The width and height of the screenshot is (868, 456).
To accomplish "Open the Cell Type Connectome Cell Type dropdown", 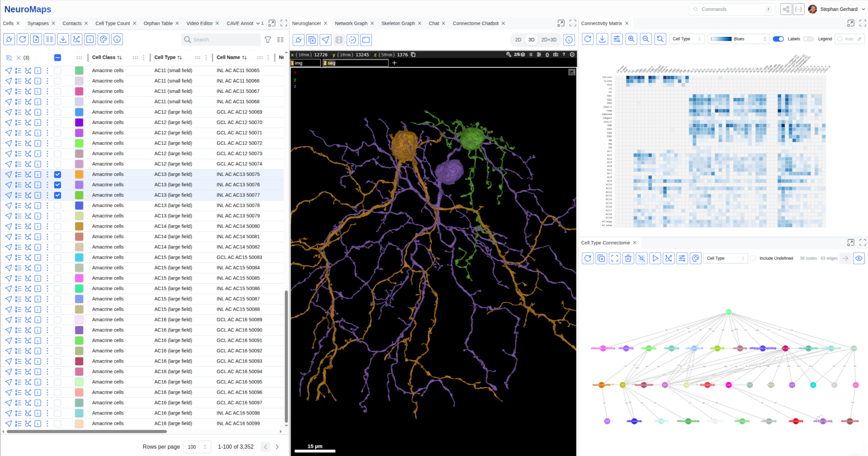I will click(726, 258).
